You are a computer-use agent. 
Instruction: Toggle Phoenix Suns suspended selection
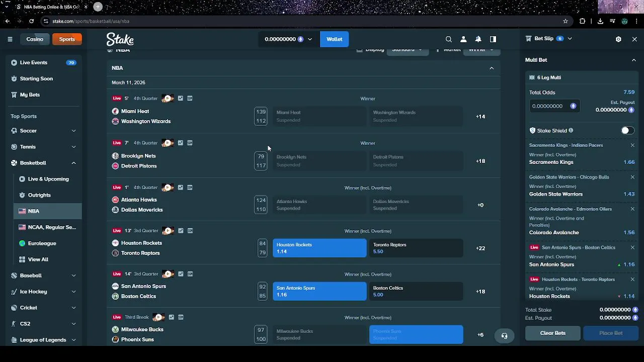(x=416, y=335)
